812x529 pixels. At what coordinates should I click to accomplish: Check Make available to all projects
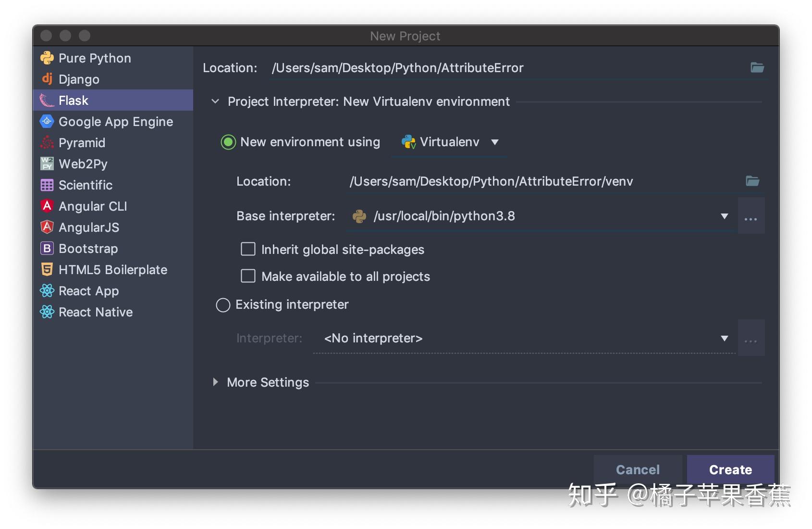point(248,276)
